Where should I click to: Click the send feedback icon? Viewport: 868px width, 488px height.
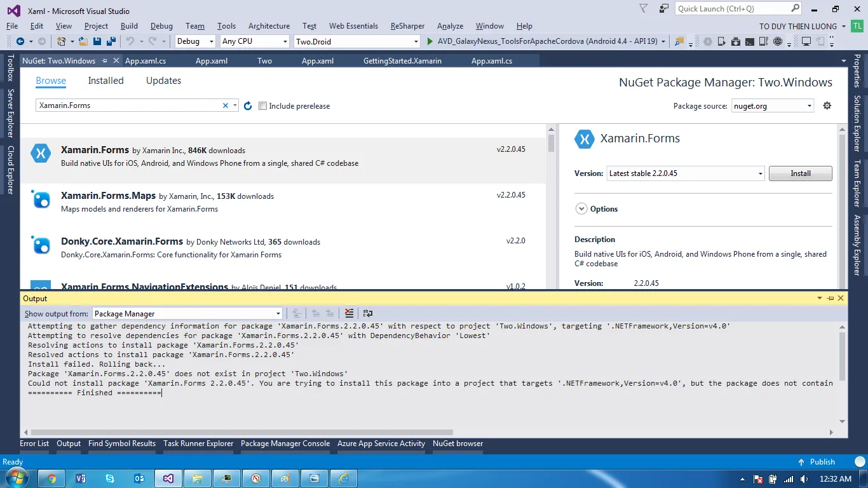(x=664, y=9)
